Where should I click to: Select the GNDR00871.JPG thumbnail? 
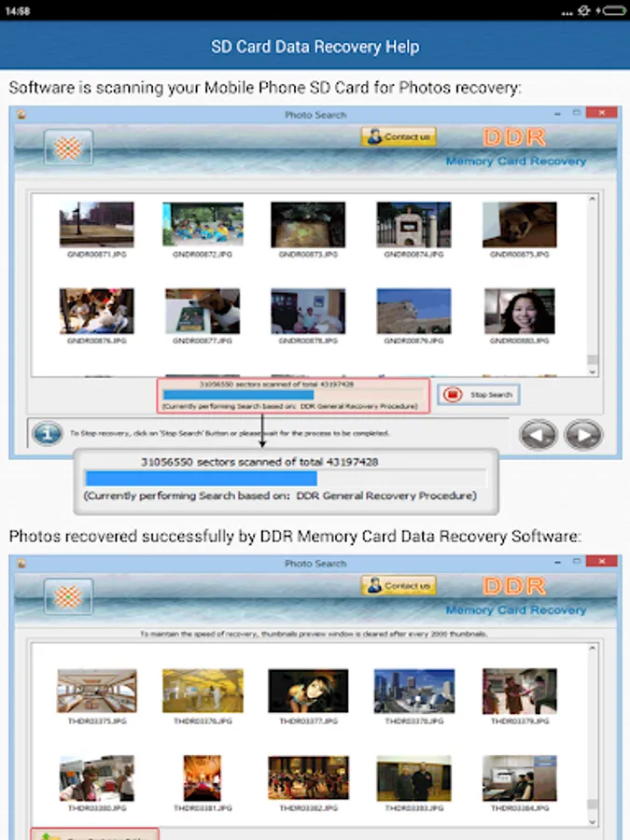coord(96,224)
